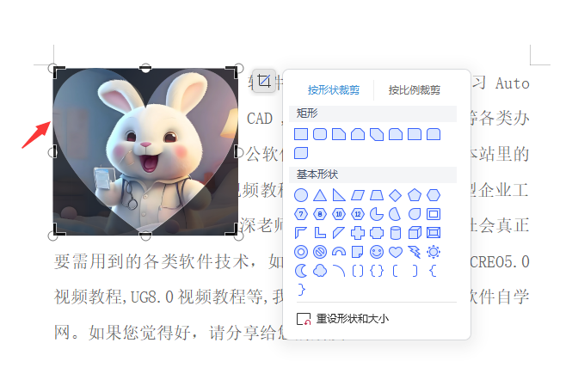Select the left brace shape
572x392 pixels.
pyautogui.click(x=434, y=271)
